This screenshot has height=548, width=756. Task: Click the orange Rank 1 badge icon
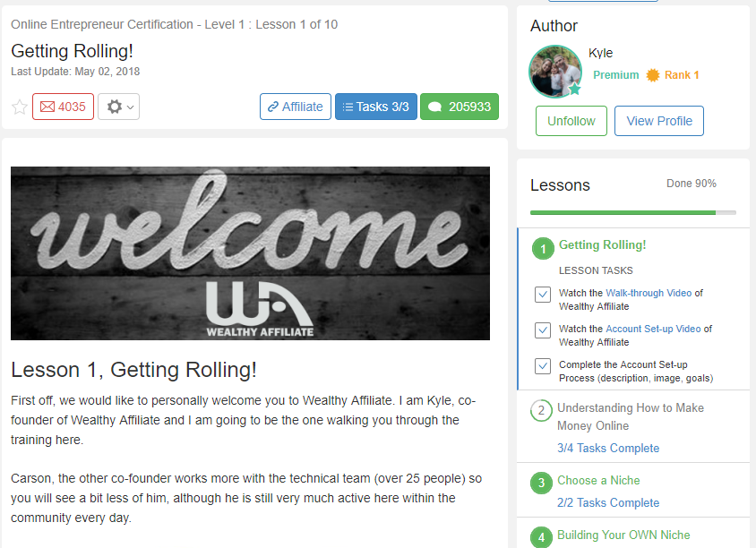[x=653, y=75]
